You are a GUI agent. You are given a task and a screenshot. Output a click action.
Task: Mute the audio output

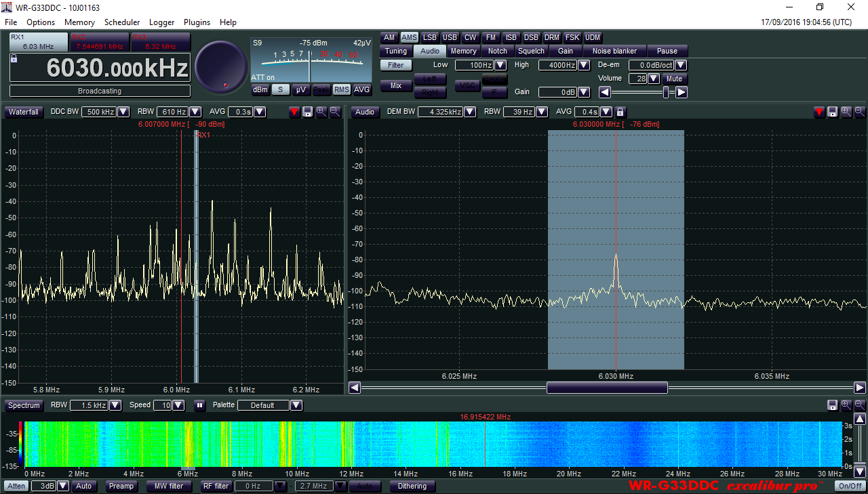click(x=674, y=79)
